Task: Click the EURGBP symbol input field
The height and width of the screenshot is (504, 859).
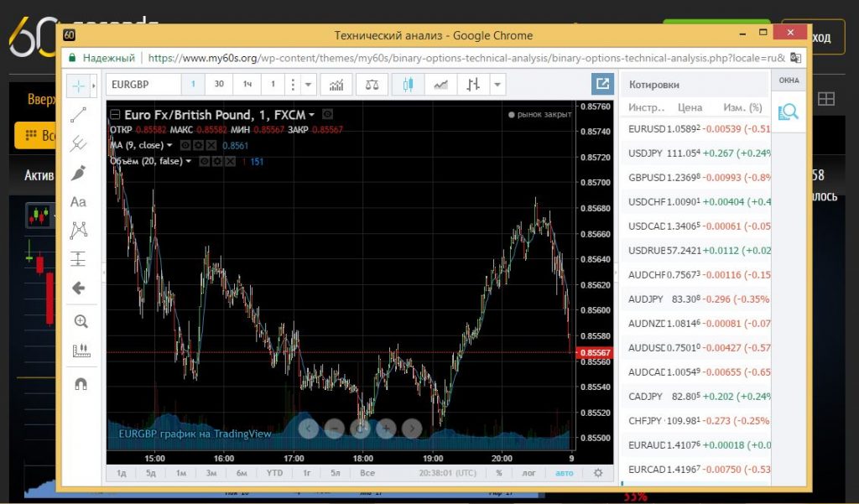Action: pyautogui.click(x=143, y=85)
